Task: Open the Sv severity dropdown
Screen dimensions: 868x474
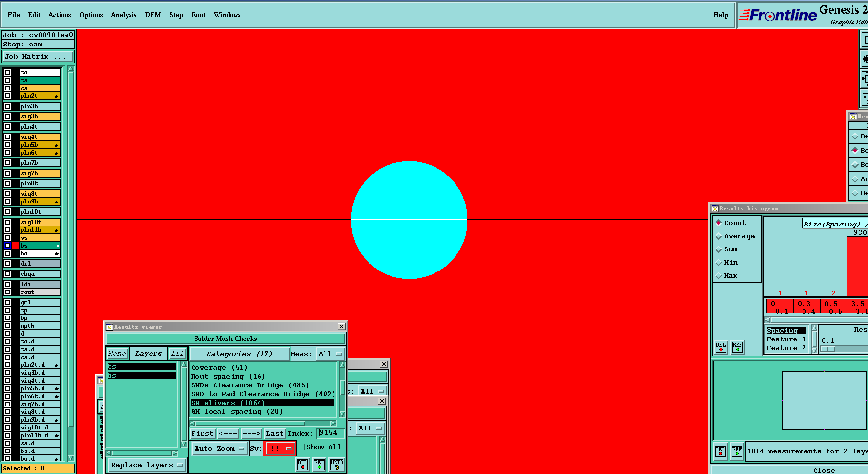Action: click(x=280, y=449)
